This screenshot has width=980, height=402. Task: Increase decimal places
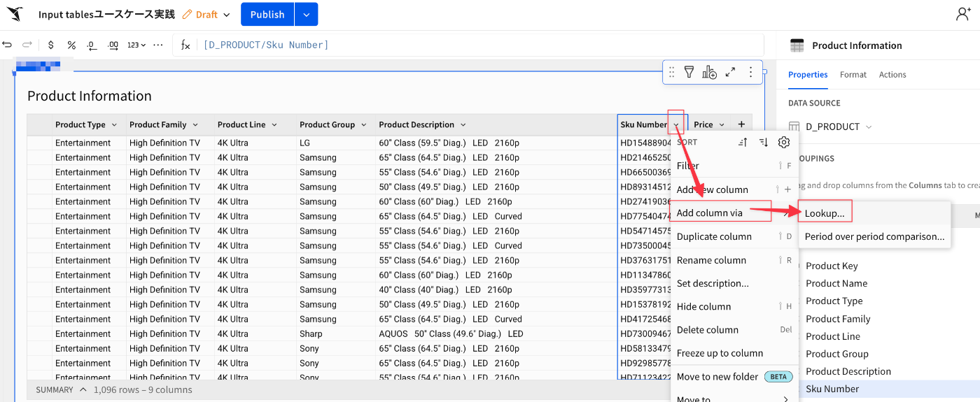pyautogui.click(x=113, y=45)
